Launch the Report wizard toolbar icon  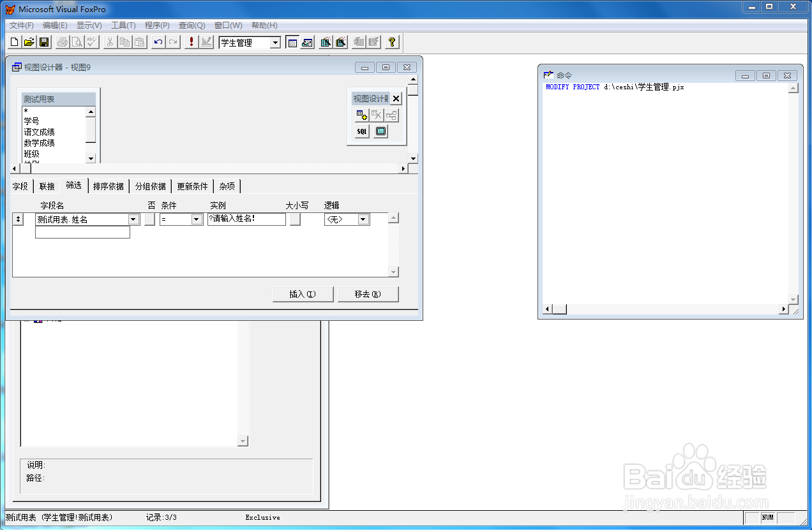341,43
